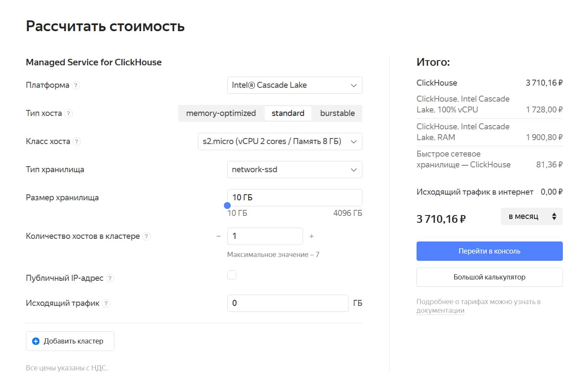Image resolution: width=588 pixels, height=392 pixels.
Task: Select burstable host type
Action: (x=337, y=113)
